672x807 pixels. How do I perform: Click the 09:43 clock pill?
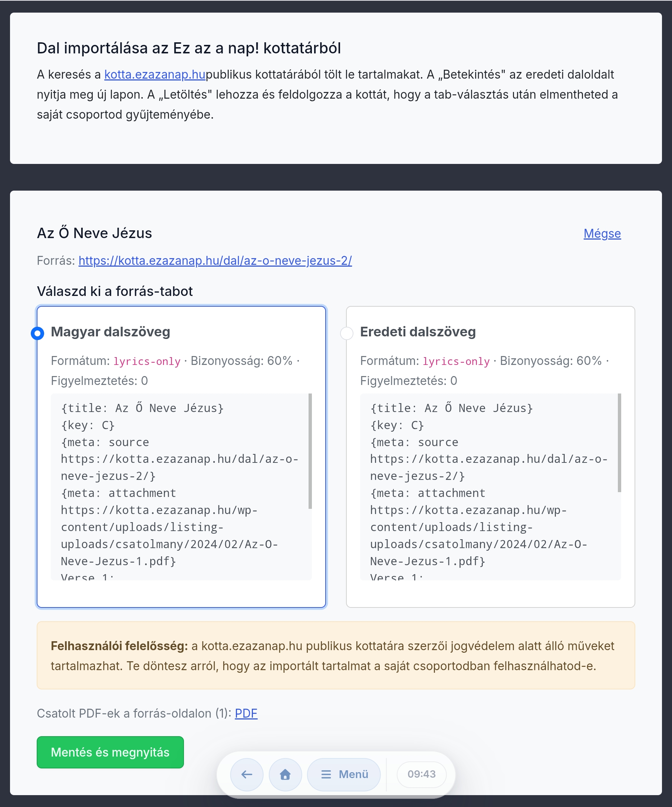422,774
